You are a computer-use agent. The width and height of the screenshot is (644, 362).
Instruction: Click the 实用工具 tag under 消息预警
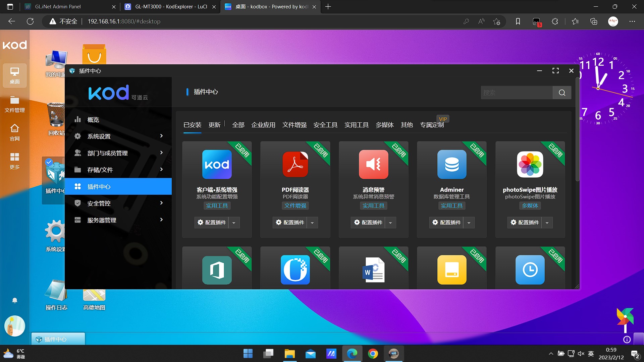tap(373, 206)
